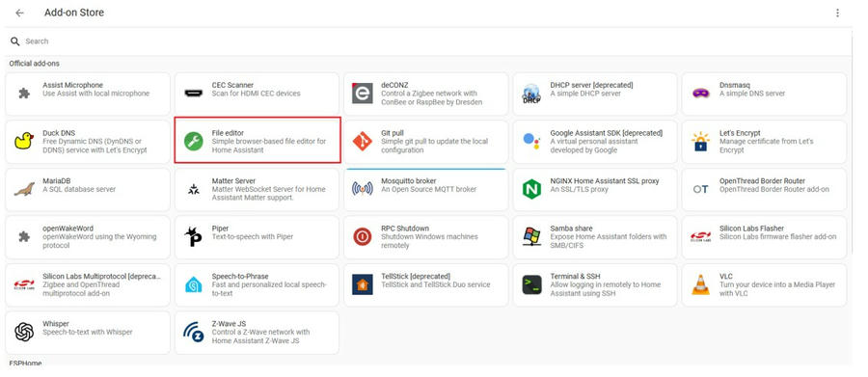Screen dimensions: 868x377
Task: Select the 'An SSL/TLS proxy' description
Action: click(579, 189)
